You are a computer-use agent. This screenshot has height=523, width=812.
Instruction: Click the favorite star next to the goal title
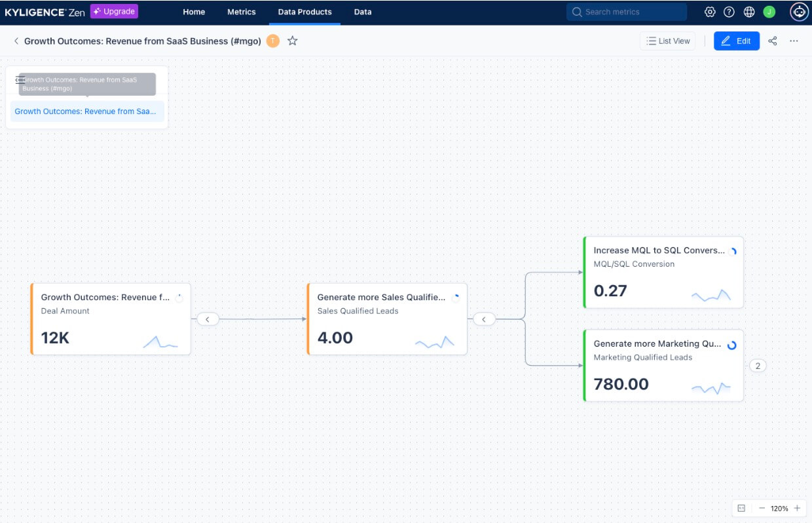292,40
